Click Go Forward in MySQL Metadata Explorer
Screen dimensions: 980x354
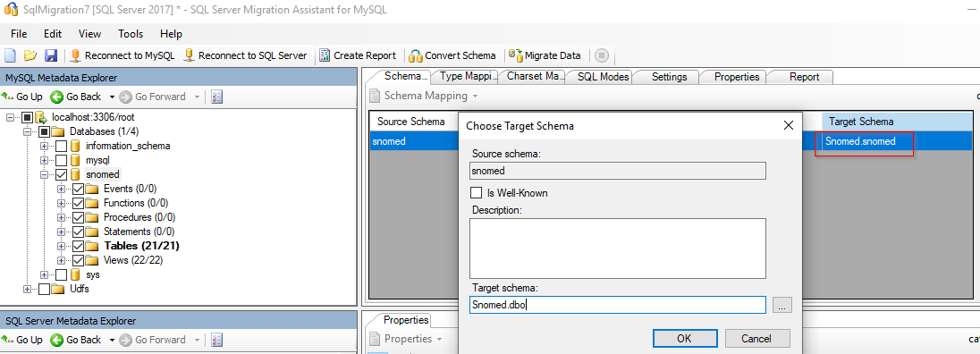(153, 97)
